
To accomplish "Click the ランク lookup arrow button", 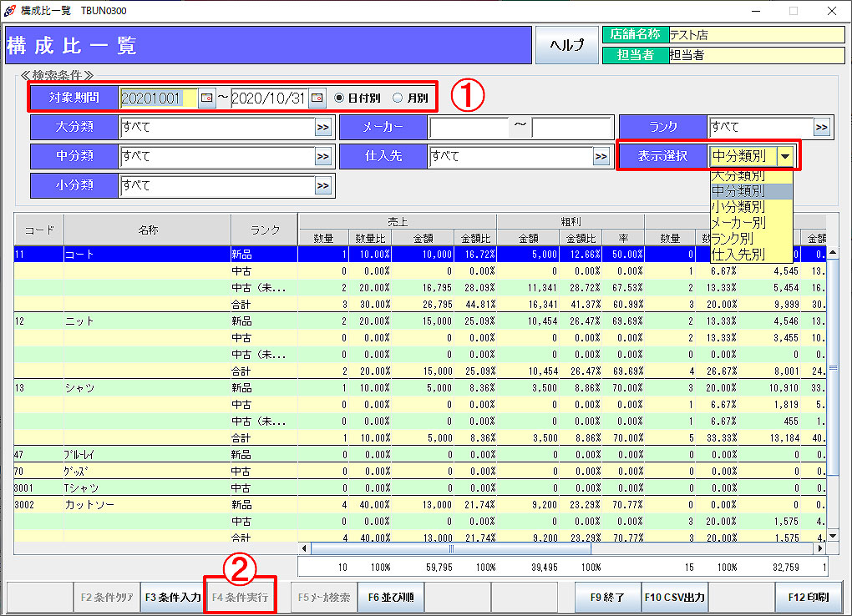I will [x=821, y=128].
